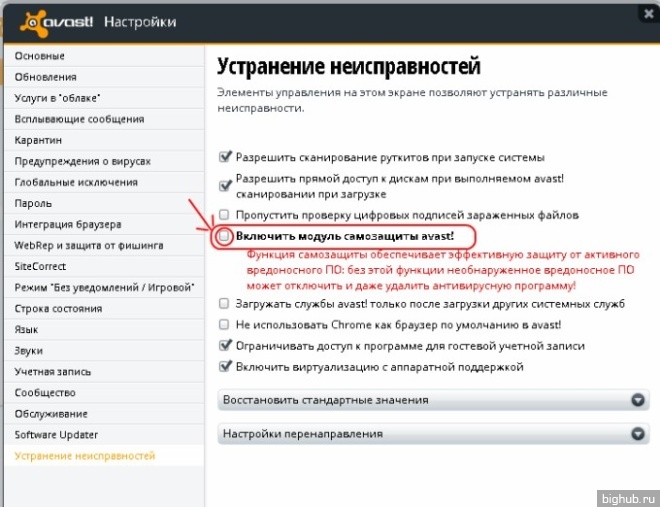Open the Software Updater section
The height and width of the screenshot is (507, 660).
(57, 435)
